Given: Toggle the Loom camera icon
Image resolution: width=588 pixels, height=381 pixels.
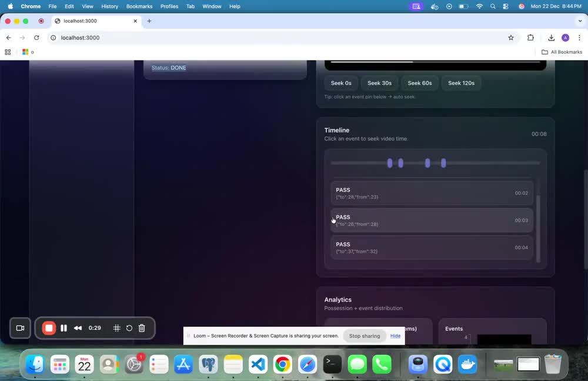Looking at the screenshot, I should point(20,328).
